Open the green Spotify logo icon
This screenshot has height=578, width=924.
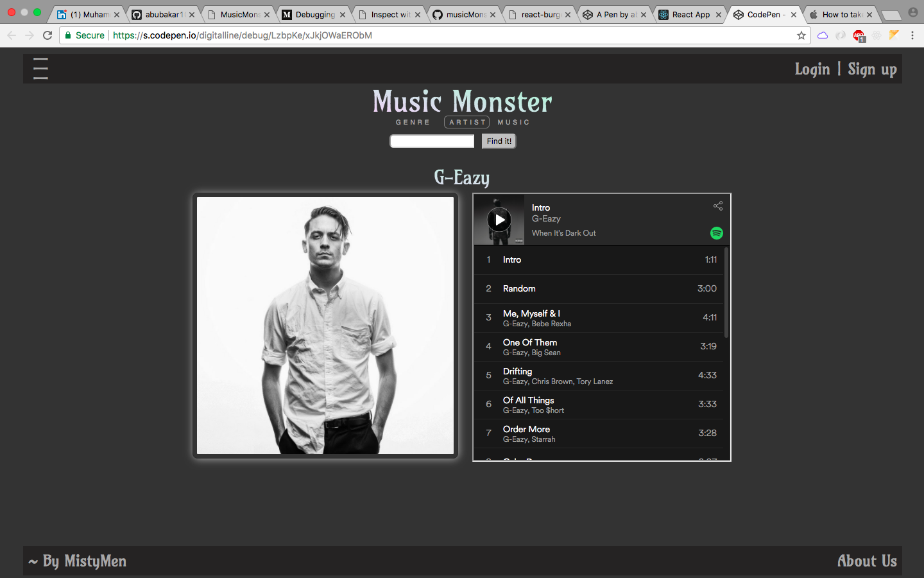pos(717,233)
